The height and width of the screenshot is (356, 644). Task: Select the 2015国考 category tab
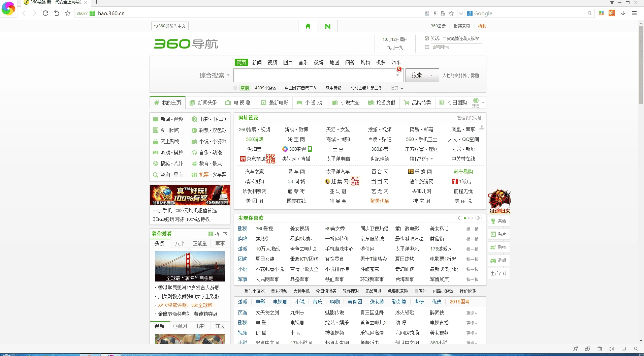point(459,302)
